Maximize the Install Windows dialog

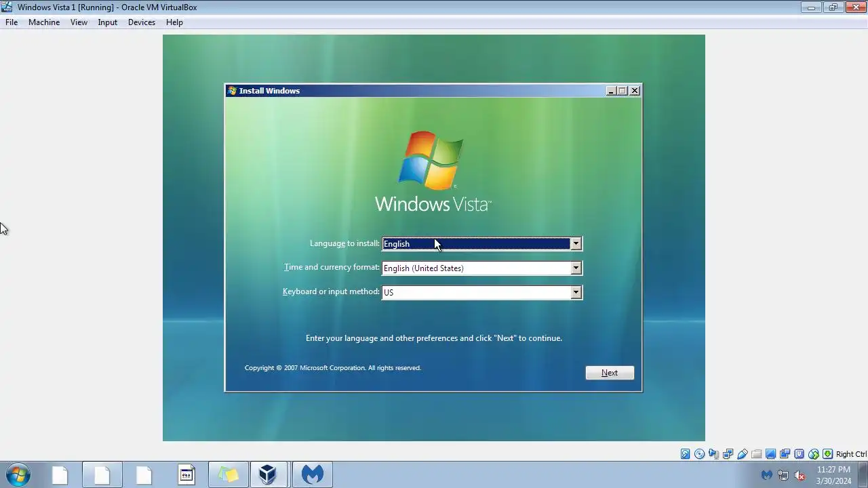tap(623, 91)
